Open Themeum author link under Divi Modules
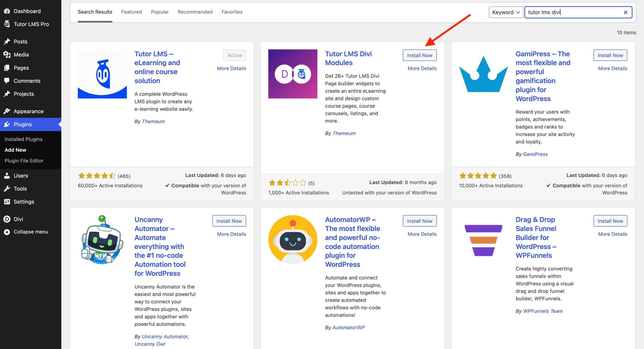 tap(344, 133)
